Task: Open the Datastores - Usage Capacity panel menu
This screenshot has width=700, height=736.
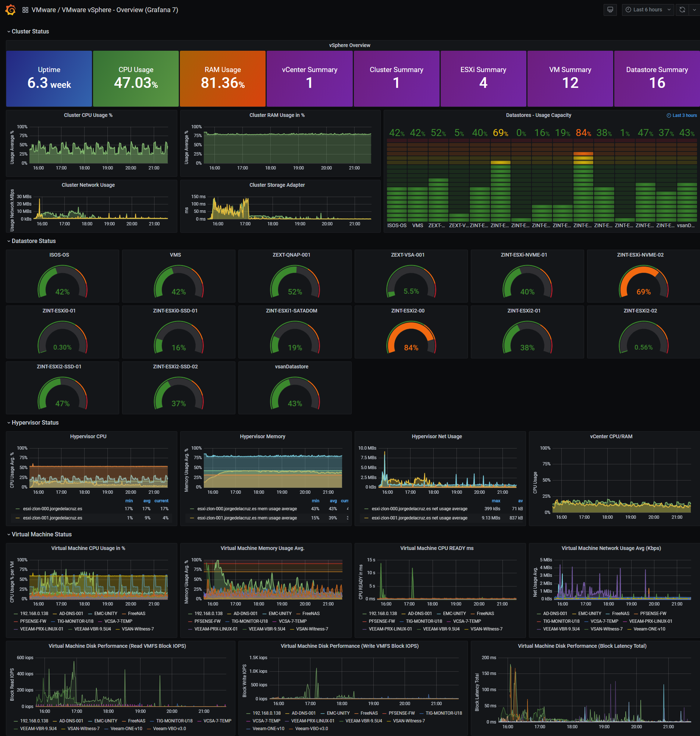Action: pyautogui.click(x=539, y=115)
